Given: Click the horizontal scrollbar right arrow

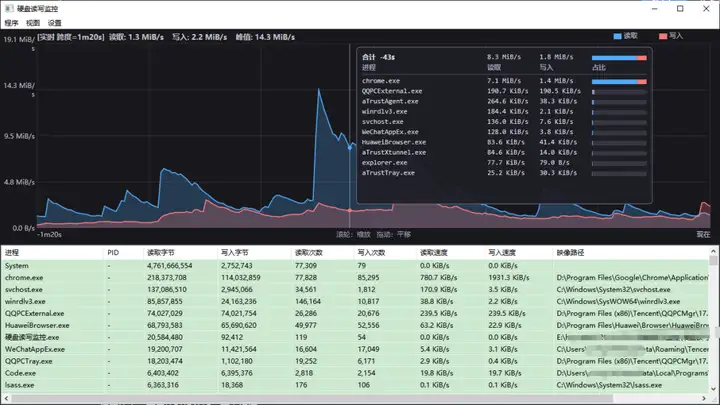Looking at the screenshot, I should pos(704,398).
